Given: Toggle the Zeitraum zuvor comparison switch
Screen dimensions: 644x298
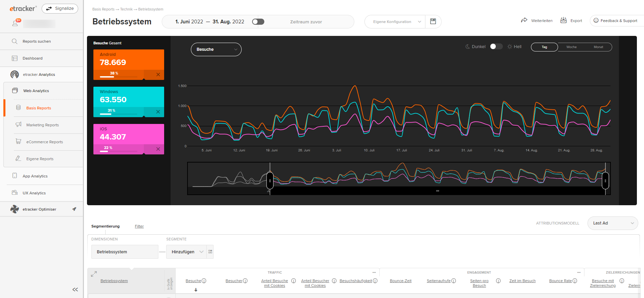Looking at the screenshot, I should (x=258, y=22).
